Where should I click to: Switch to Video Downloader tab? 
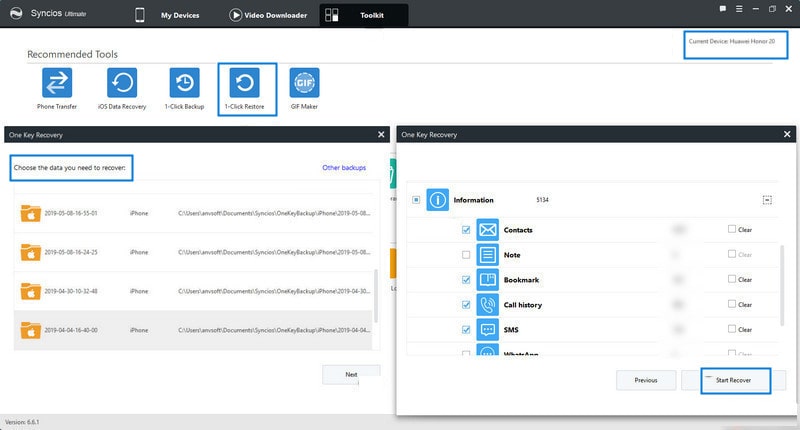(x=276, y=15)
